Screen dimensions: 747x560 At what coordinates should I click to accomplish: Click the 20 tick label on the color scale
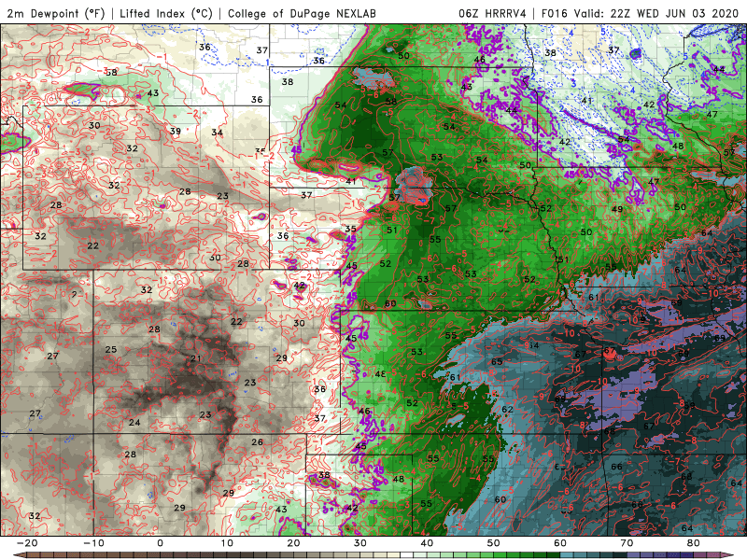point(293,543)
